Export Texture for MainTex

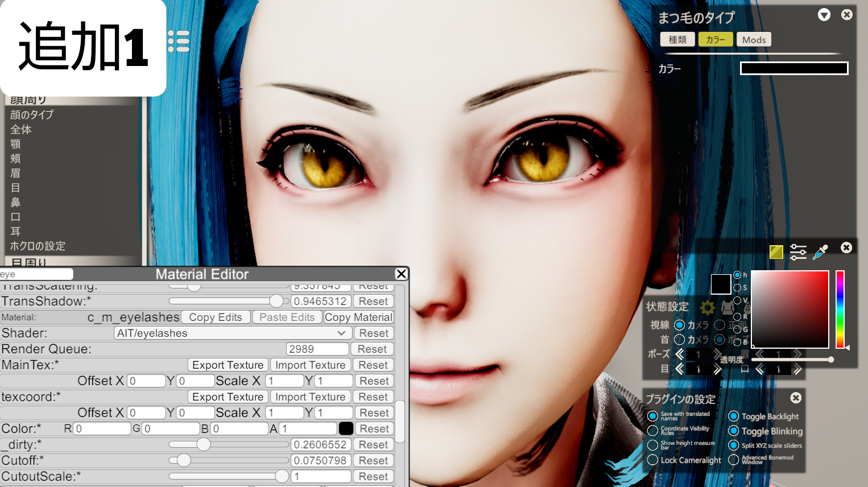(x=228, y=365)
